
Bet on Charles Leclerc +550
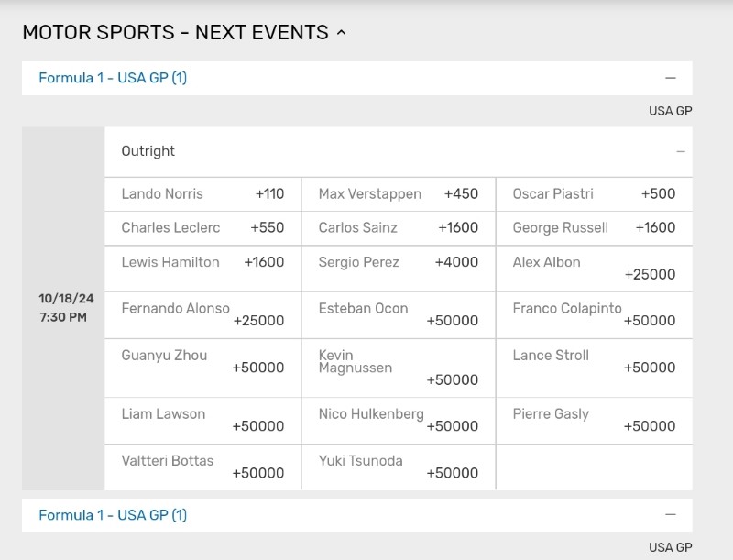pos(202,228)
